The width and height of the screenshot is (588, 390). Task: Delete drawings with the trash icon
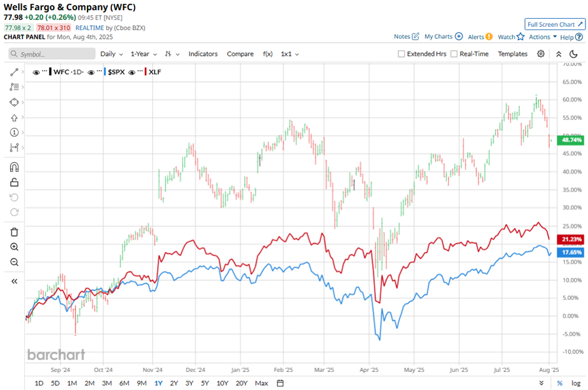[14, 232]
